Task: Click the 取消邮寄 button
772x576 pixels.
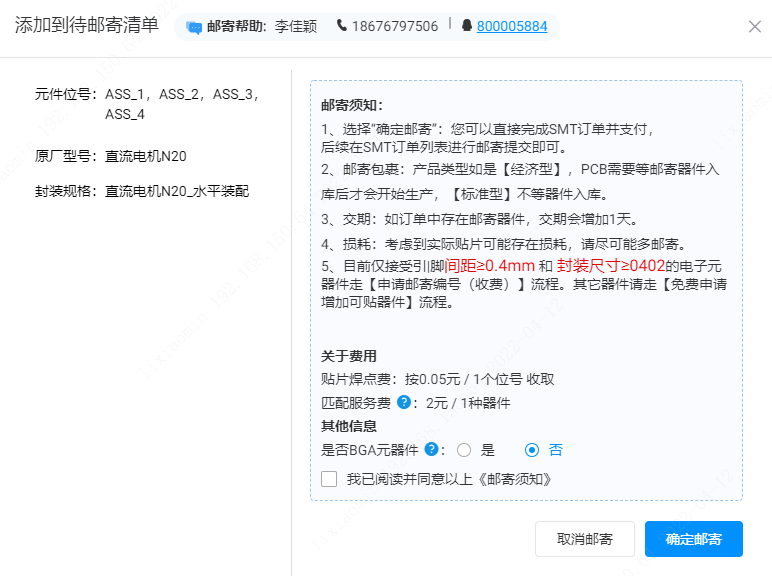Action: click(585, 539)
